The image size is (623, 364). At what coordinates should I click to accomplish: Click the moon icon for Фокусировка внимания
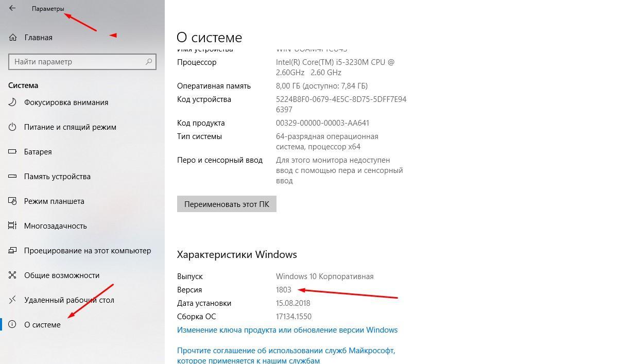point(13,102)
